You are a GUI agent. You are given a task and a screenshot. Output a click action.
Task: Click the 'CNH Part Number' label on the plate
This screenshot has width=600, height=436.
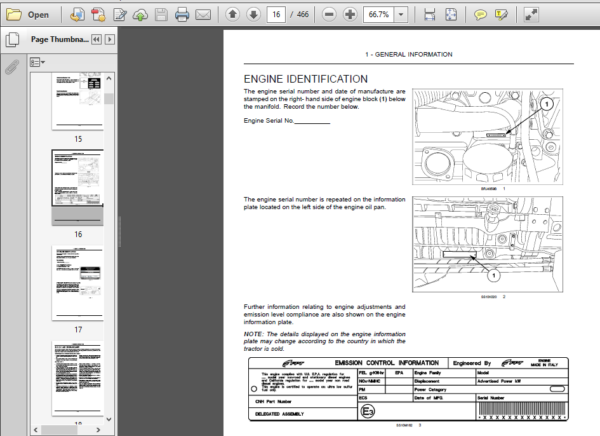coord(273,402)
